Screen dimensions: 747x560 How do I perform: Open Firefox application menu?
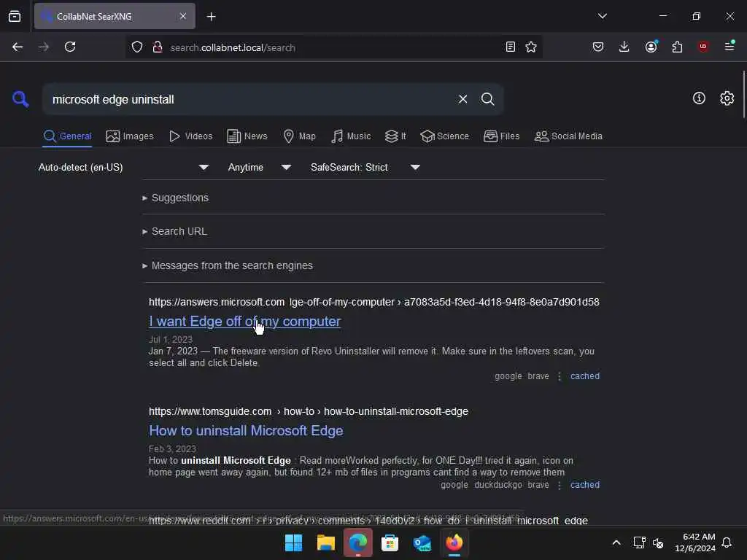point(729,46)
